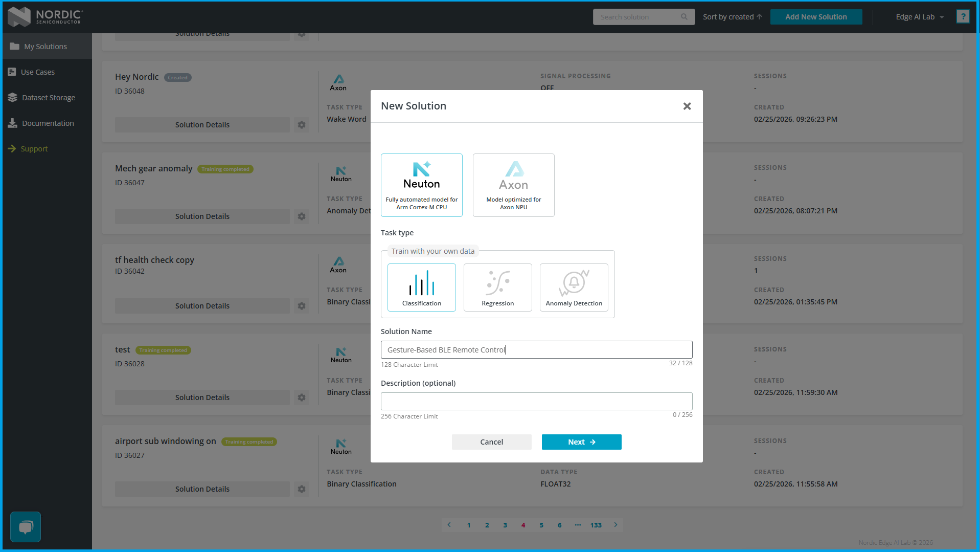Screen dimensions: 980x552
Task: Click the Created badge on Hey Nordic
Action: coord(178,78)
